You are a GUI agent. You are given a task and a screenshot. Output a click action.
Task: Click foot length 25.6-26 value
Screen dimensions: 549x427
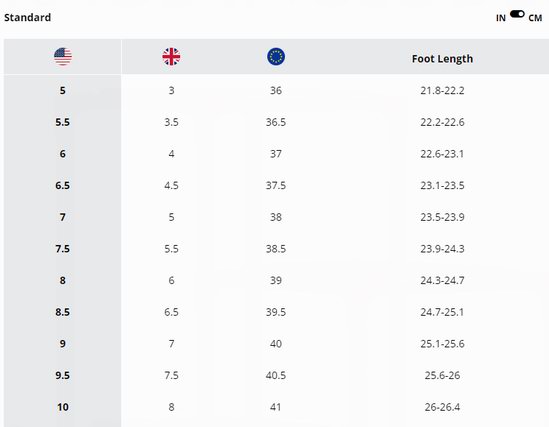pyautogui.click(x=442, y=376)
